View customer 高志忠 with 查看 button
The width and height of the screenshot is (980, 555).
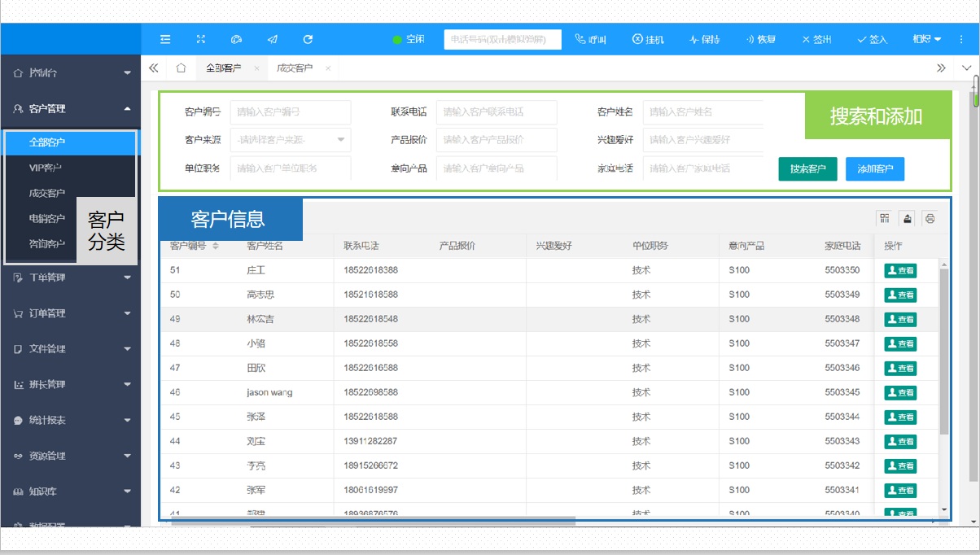[x=900, y=295]
